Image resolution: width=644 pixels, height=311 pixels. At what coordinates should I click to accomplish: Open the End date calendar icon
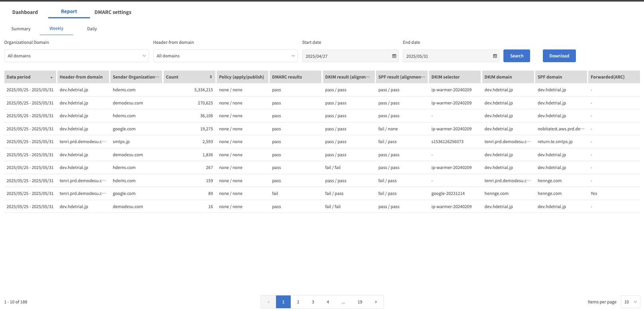[x=495, y=56]
